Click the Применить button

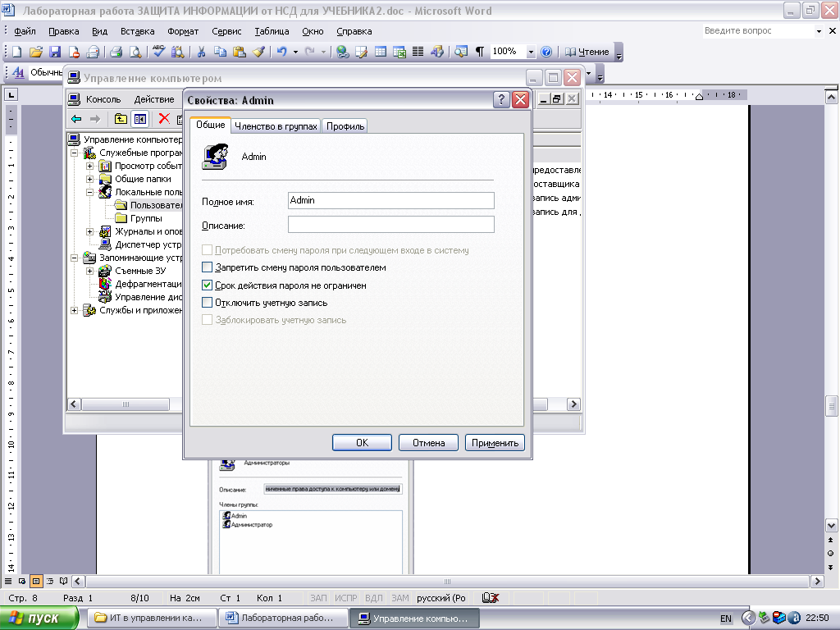(495, 442)
